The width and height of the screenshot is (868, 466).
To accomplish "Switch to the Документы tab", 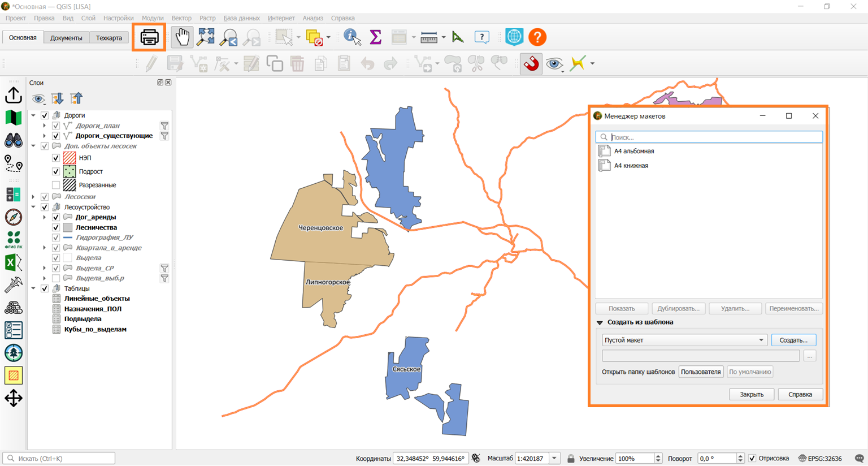I will [66, 38].
